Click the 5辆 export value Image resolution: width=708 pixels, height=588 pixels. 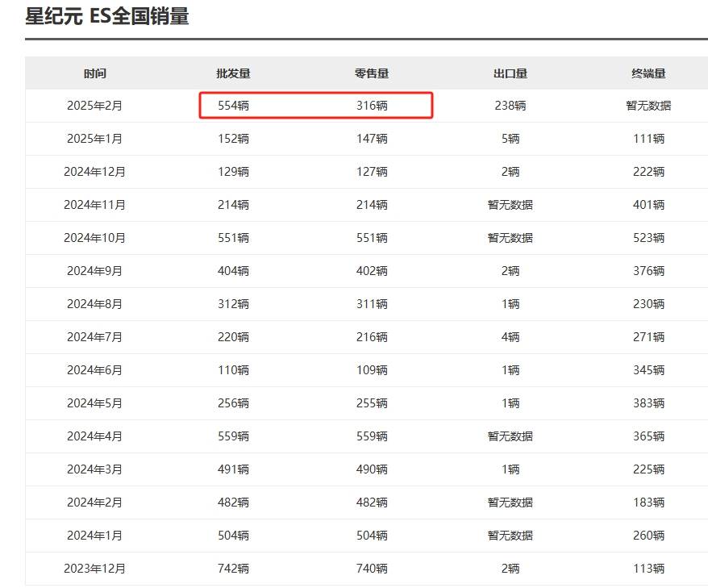pyautogui.click(x=510, y=139)
